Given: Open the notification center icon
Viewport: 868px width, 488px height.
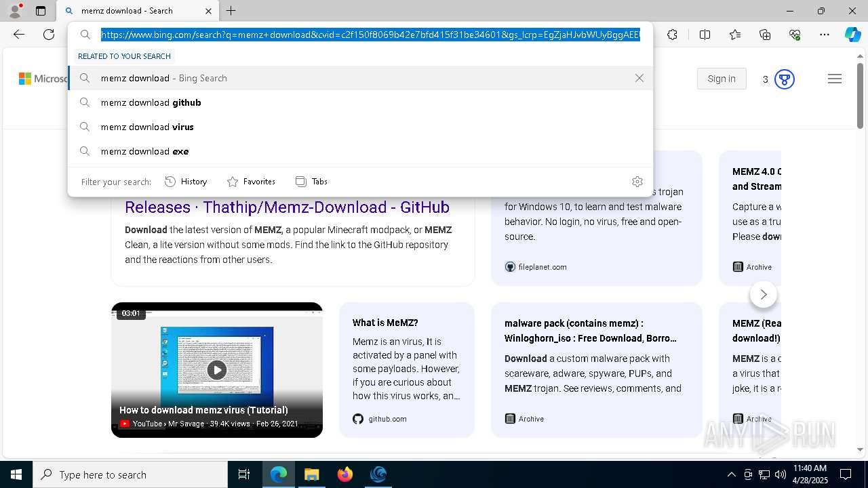Looking at the screenshot, I should coord(846,474).
